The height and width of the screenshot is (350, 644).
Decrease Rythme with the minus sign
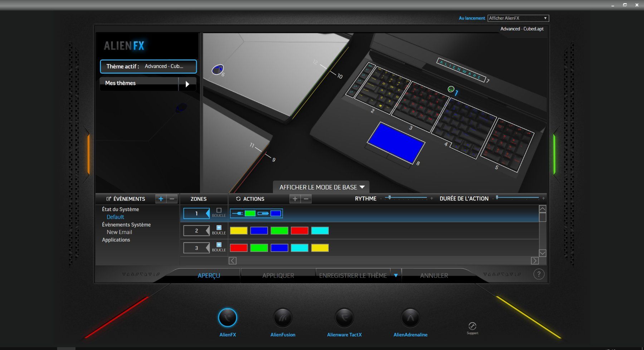pos(381,198)
